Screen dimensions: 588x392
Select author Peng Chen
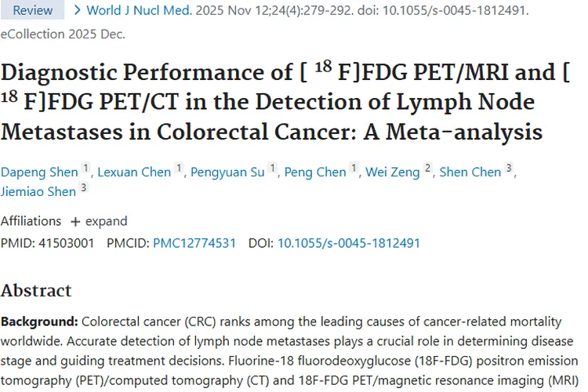[x=315, y=172]
